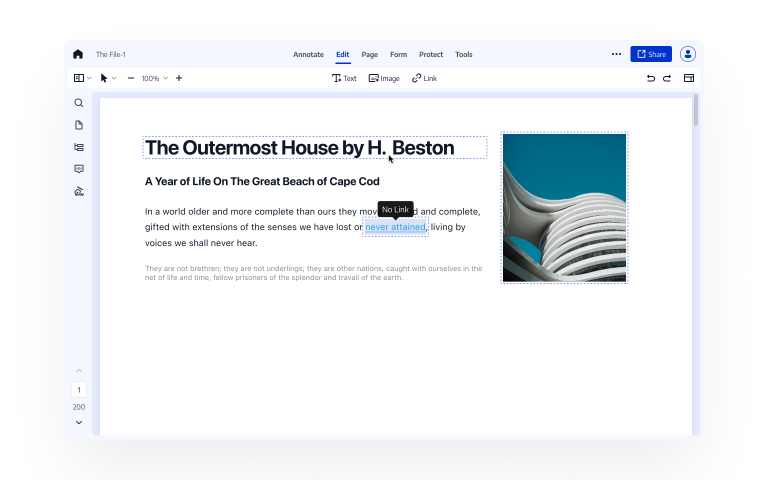Toggle the right properties panel icon
Image resolution: width=768 pixels, height=480 pixels.
pyautogui.click(x=689, y=78)
